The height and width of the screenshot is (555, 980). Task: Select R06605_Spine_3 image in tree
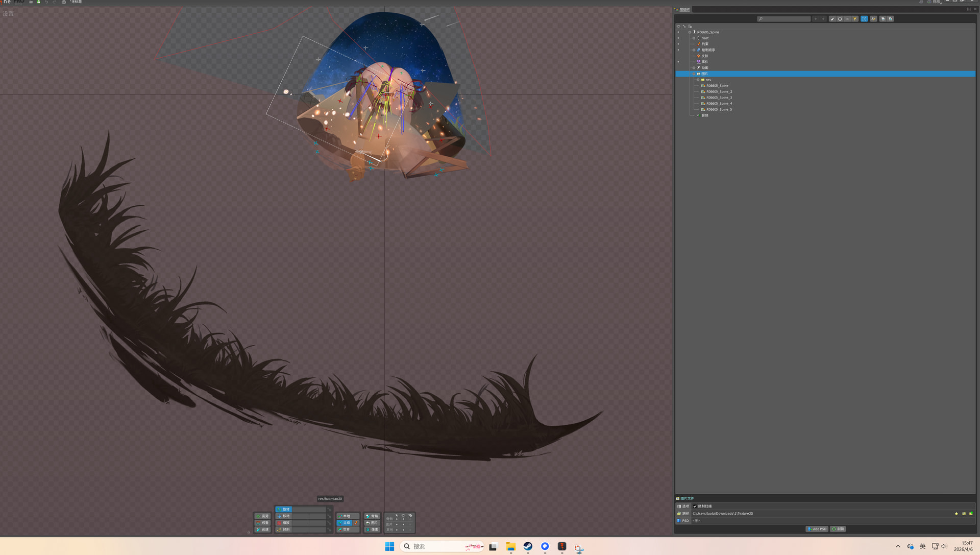719,98
